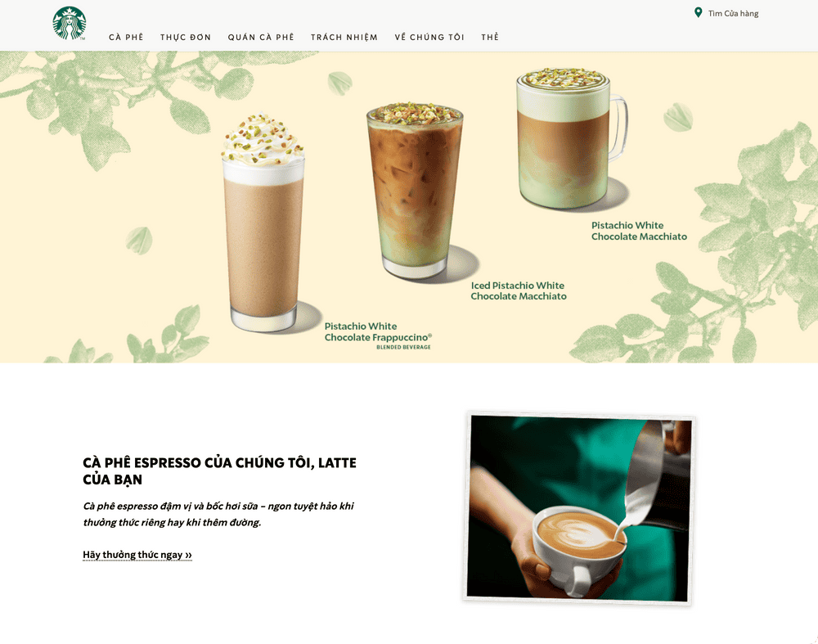Follow the Hãy thưởng thức ngay link

[x=137, y=555]
